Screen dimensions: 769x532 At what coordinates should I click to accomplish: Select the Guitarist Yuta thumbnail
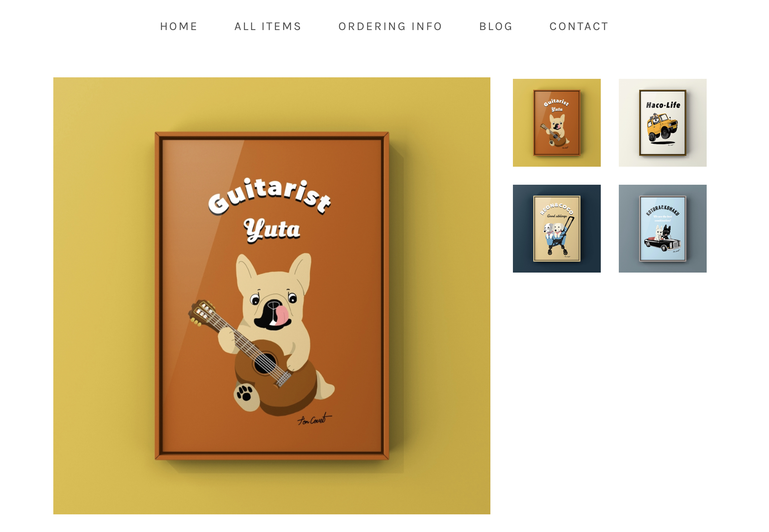pos(557,123)
